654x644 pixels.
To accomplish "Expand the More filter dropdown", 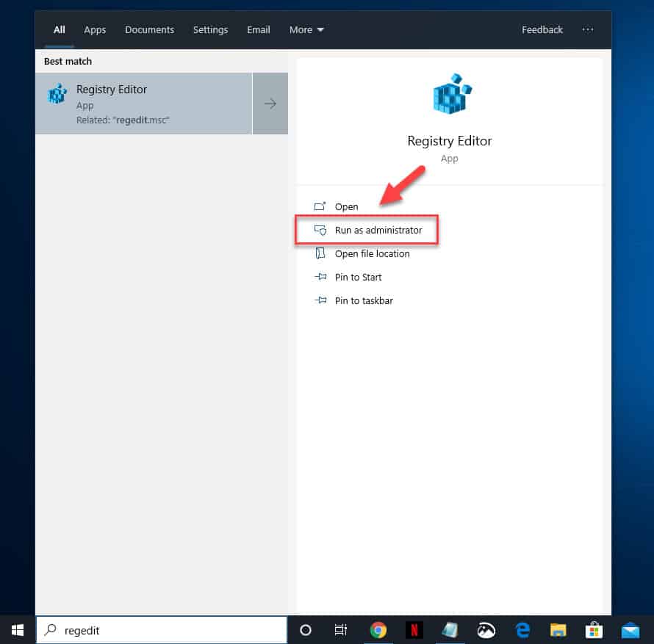I will click(306, 30).
